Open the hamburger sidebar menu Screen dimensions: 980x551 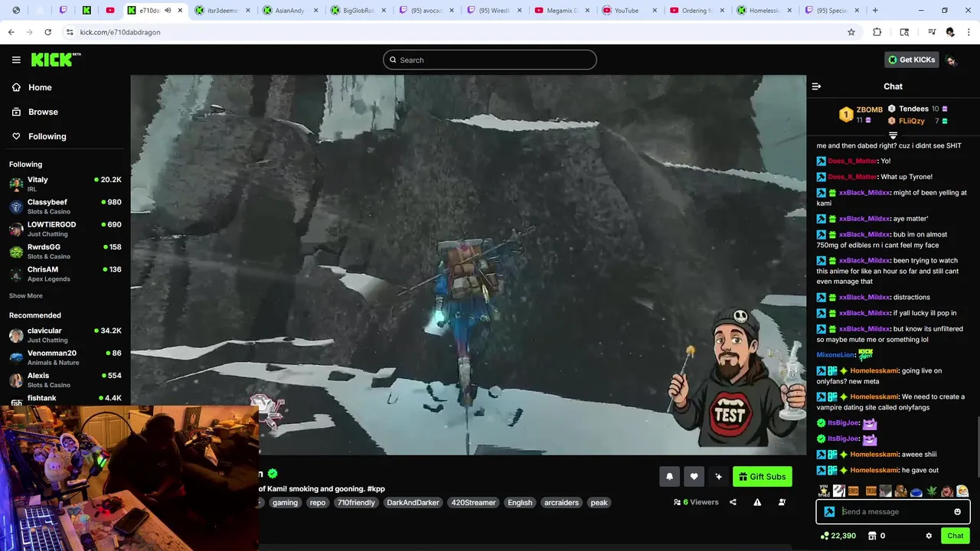click(16, 60)
